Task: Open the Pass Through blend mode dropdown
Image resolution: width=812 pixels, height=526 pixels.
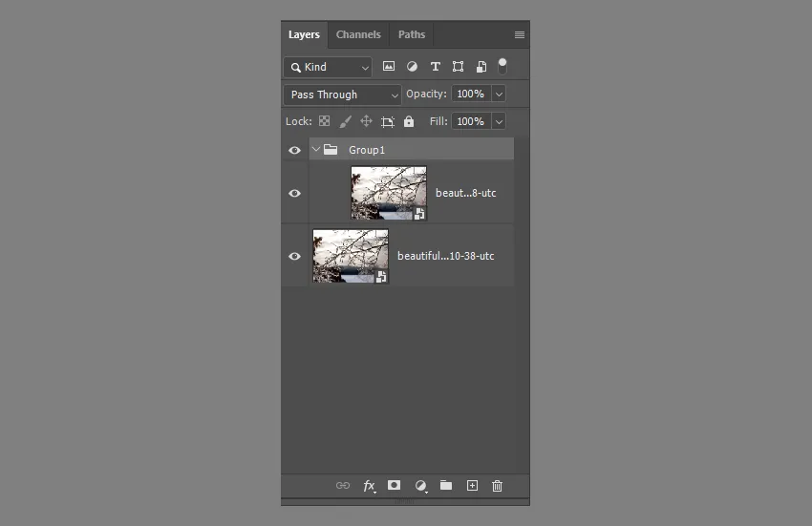Action: click(x=342, y=95)
